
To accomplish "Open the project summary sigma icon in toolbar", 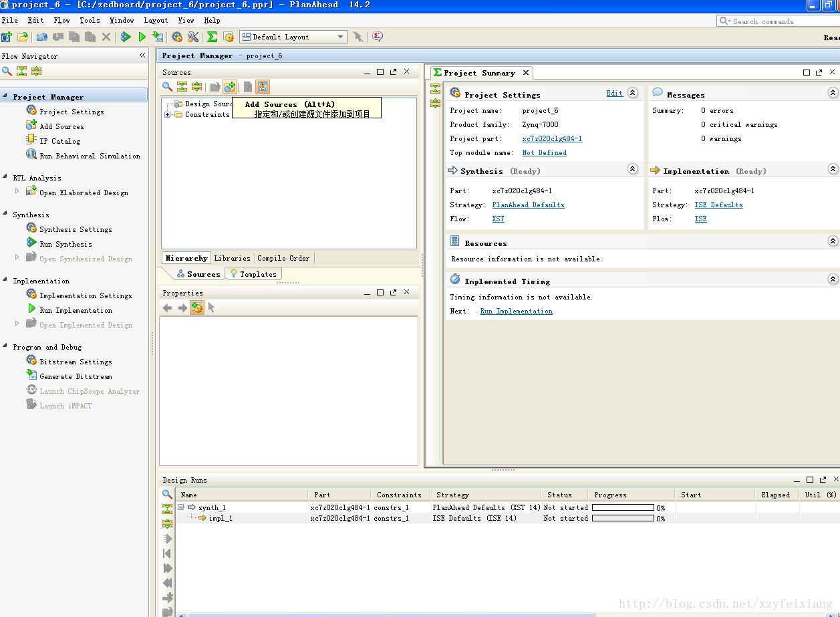I will click(x=212, y=37).
